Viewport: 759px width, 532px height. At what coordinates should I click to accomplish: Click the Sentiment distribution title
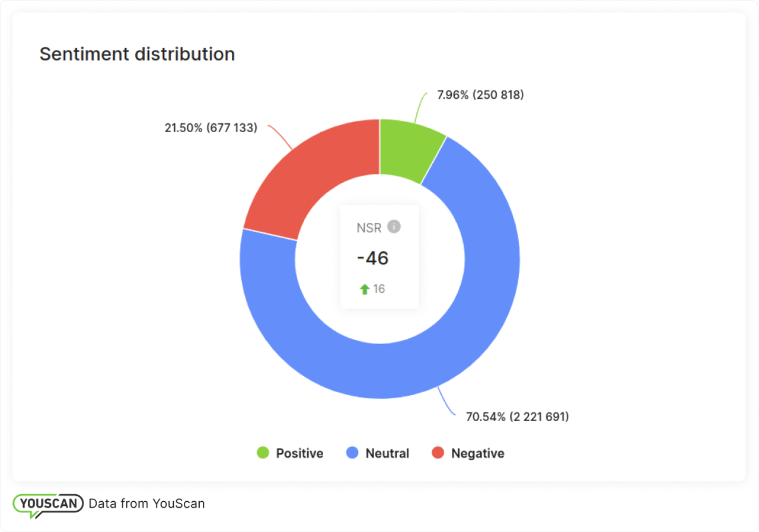coord(137,54)
